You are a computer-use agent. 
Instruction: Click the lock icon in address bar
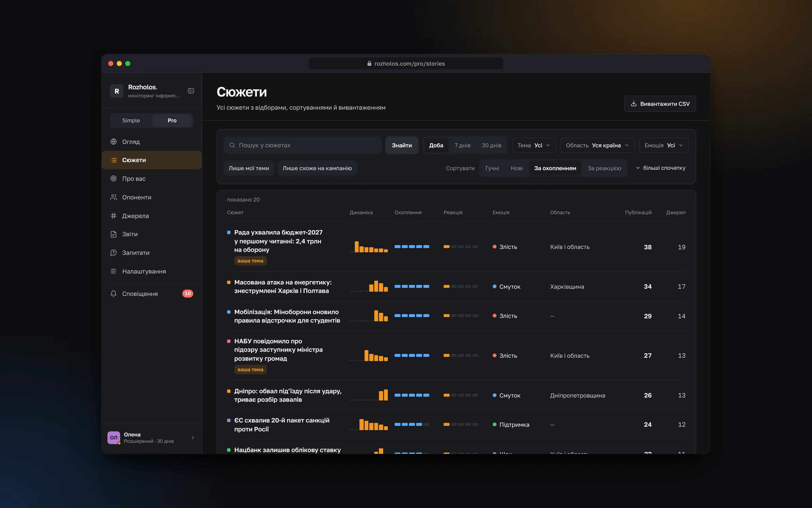click(x=369, y=64)
